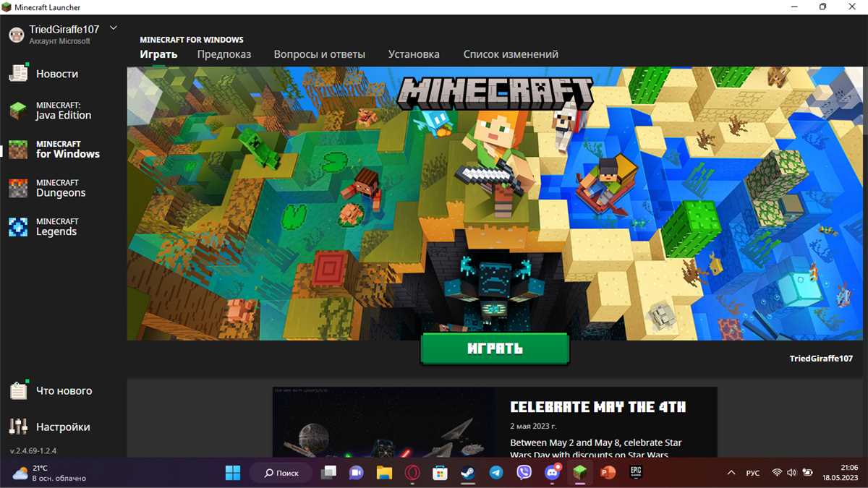Open the Chat app on the taskbar
Screen dimensions: 868x488
[356, 473]
